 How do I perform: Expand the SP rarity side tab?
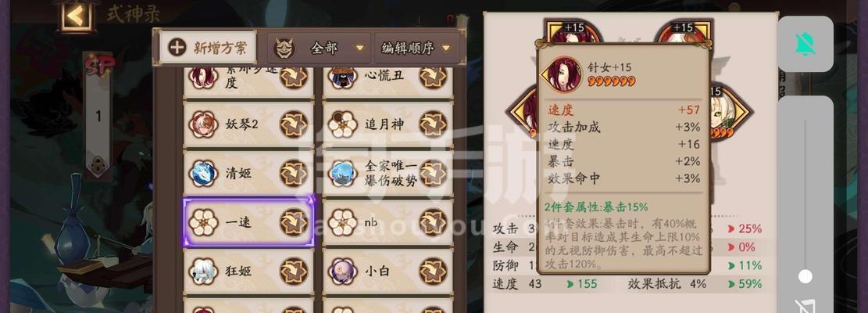99,115
